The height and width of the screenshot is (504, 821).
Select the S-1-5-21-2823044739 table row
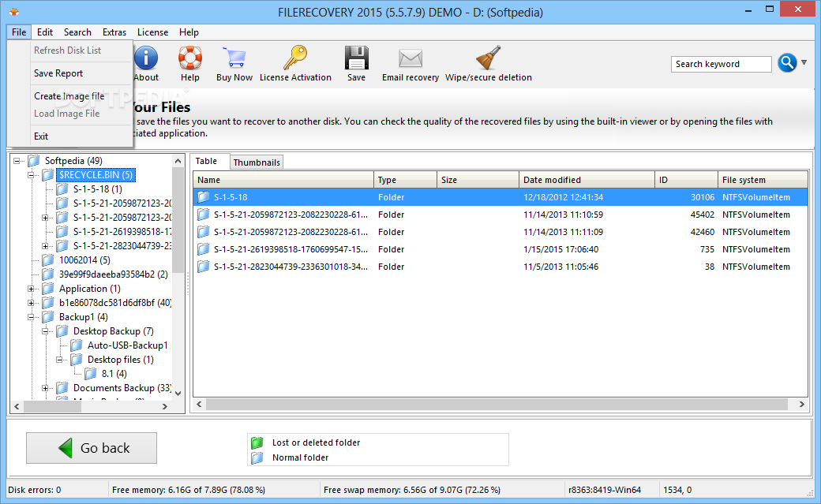tap(500, 267)
